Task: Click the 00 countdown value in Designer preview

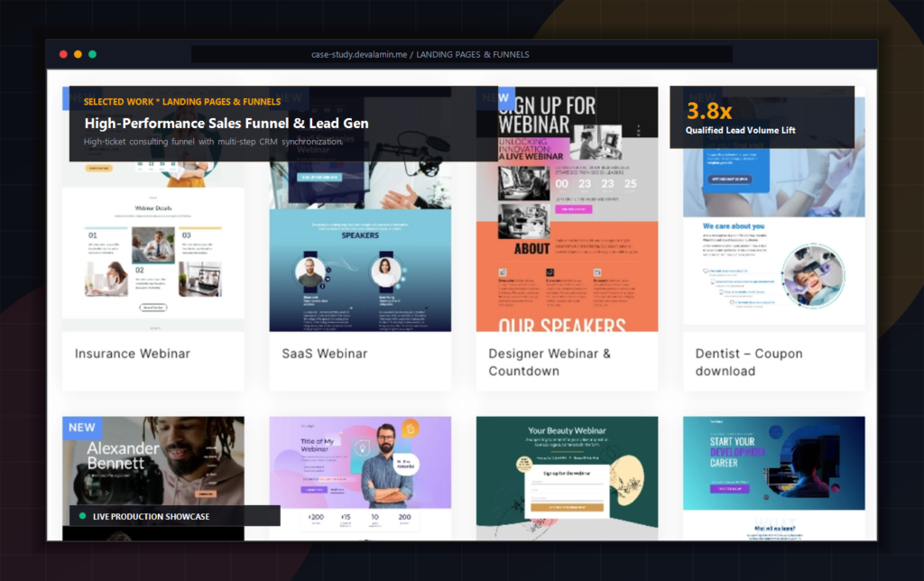Action: [x=561, y=184]
